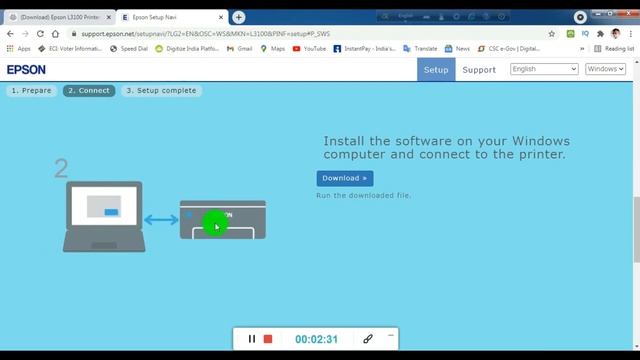Click the recording timer 00:02:31
This screenshot has width=640, height=360.
click(x=316, y=339)
